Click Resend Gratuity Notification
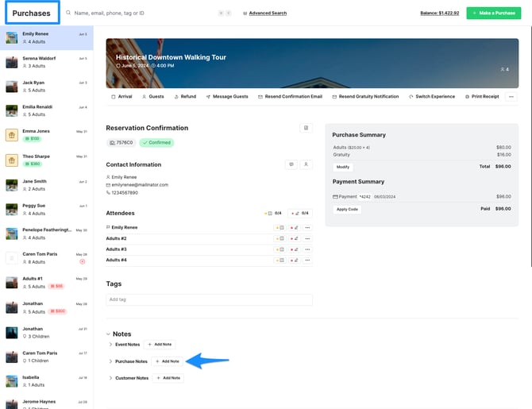Screen dimensions: 532x409 click(365, 97)
